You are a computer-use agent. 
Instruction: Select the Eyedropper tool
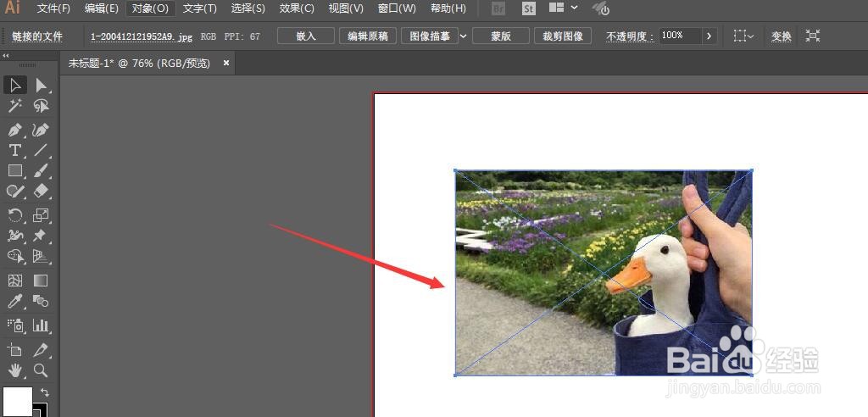coord(15,301)
